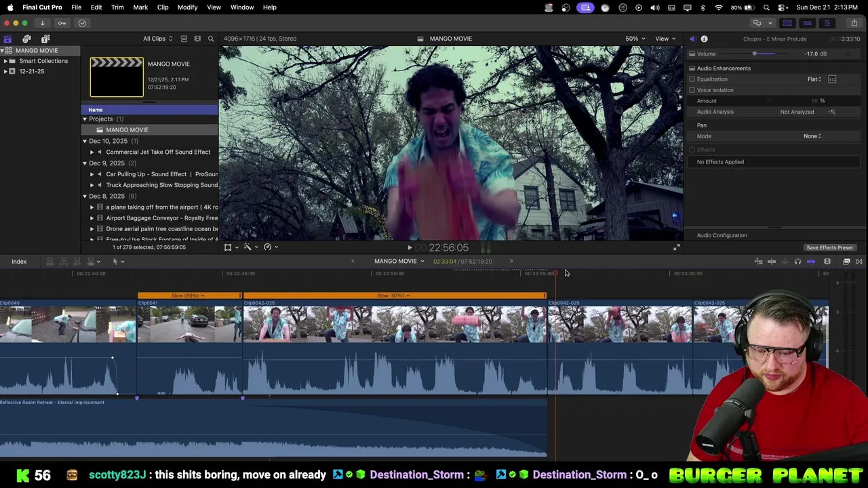This screenshot has width=868, height=488.
Task: Toggle the Browser display button
Action: coord(787,23)
